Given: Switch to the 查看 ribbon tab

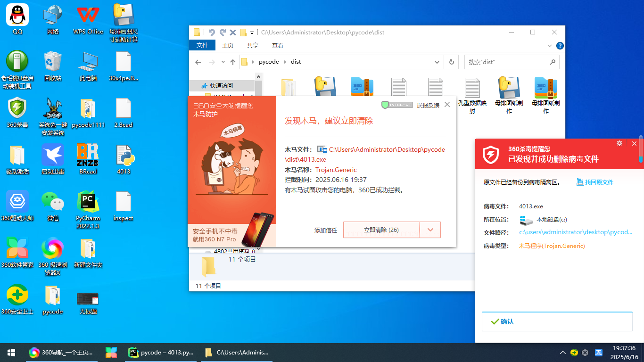Looking at the screenshot, I should 278,45.
